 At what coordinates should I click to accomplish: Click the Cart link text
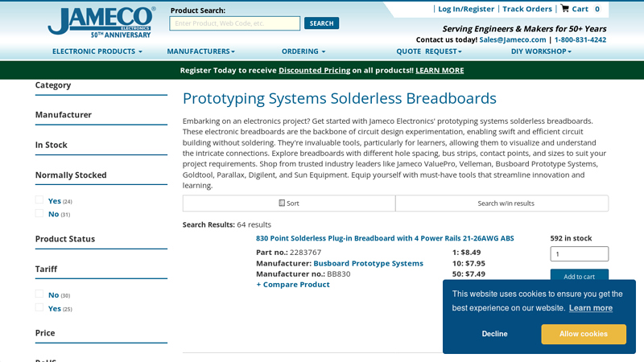tap(580, 9)
